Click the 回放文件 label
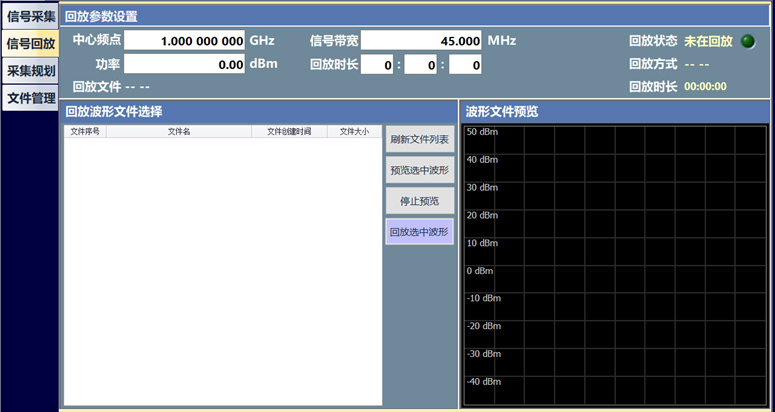The height and width of the screenshot is (412, 775). tap(97, 87)
